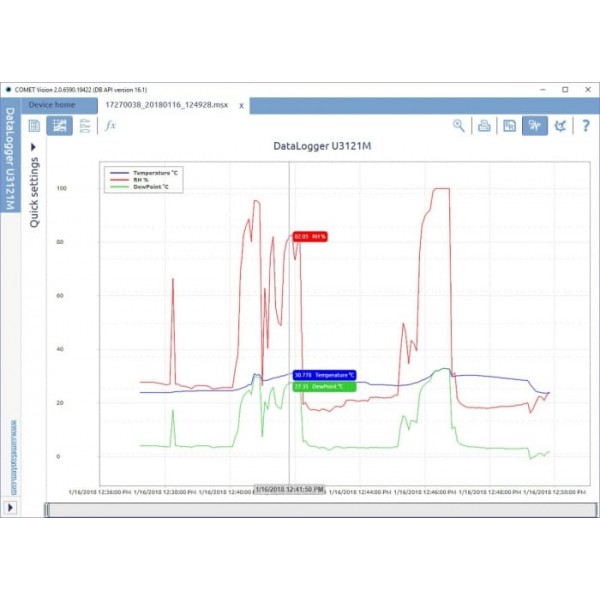
Task: Click the zoom magnifier icon
Action: click(x=459, y=126)
